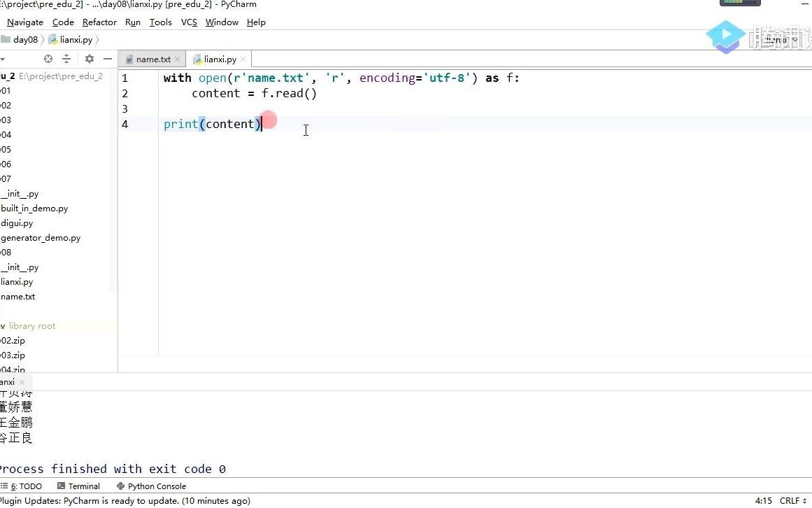Click the Plugin Updates status bar message

point(126,500)
